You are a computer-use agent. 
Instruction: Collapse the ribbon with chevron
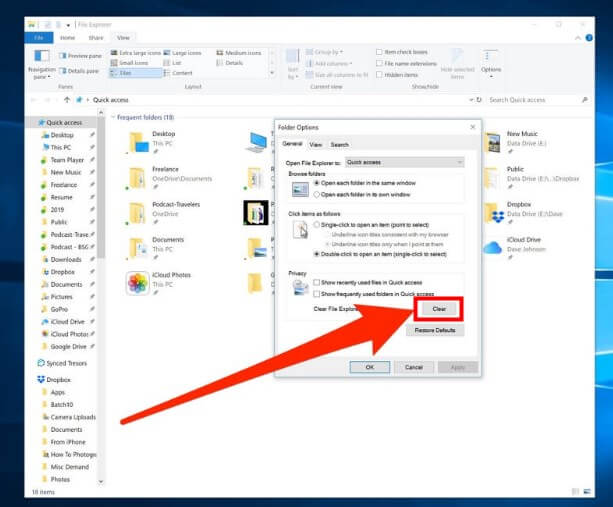click(577, 38)
